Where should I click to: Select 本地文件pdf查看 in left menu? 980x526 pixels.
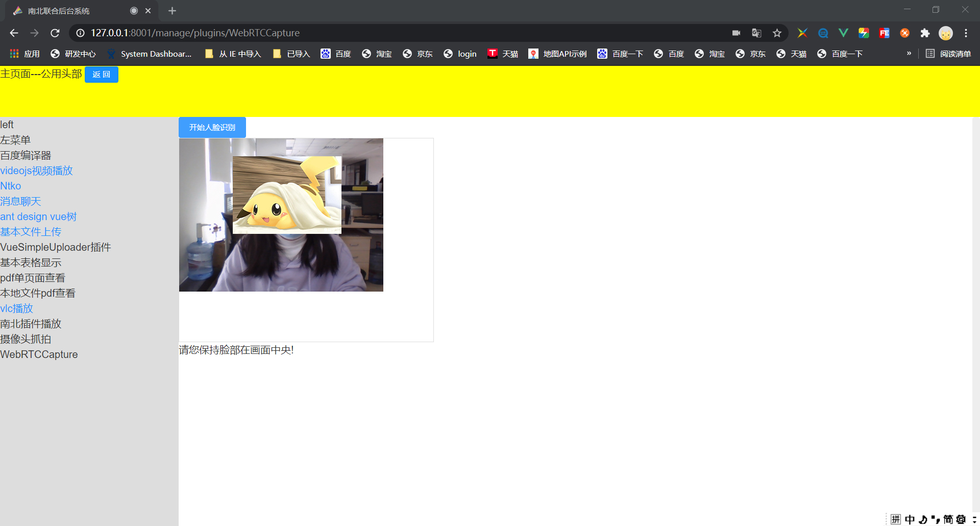tap(38, 293)
